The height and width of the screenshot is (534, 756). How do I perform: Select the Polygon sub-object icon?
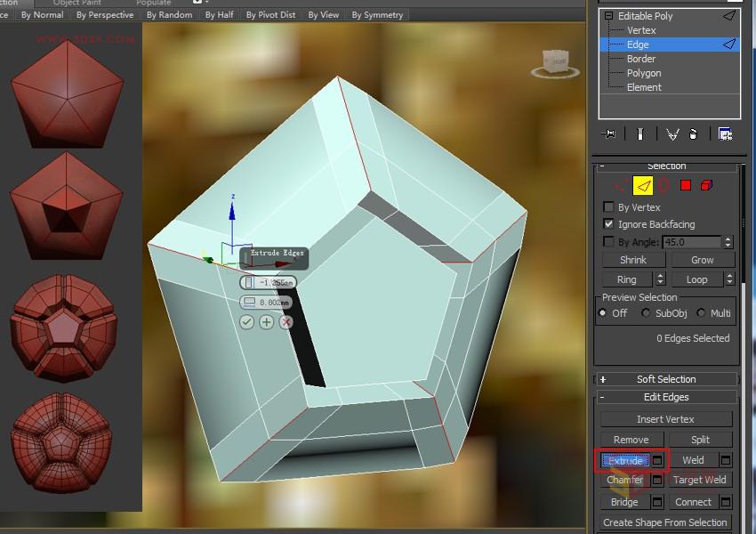687,185
